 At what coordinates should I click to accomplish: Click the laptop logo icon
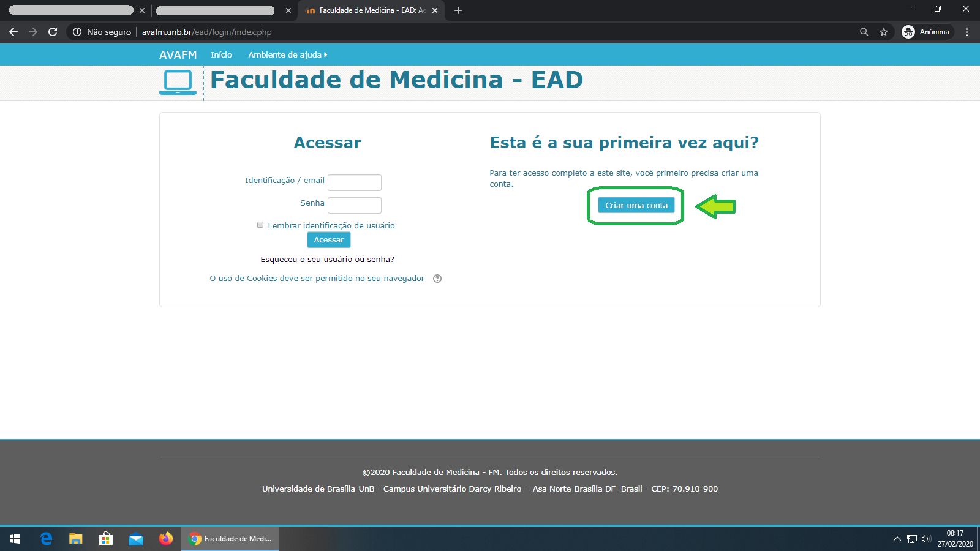click(178, 82)
